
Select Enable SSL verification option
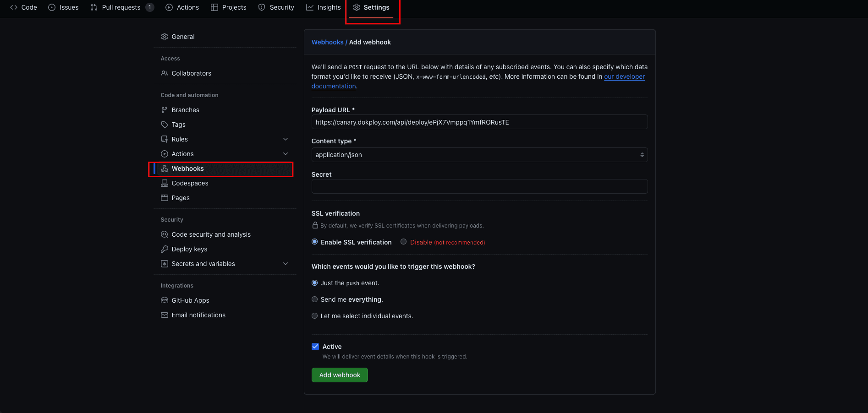[x=315, y=242]
